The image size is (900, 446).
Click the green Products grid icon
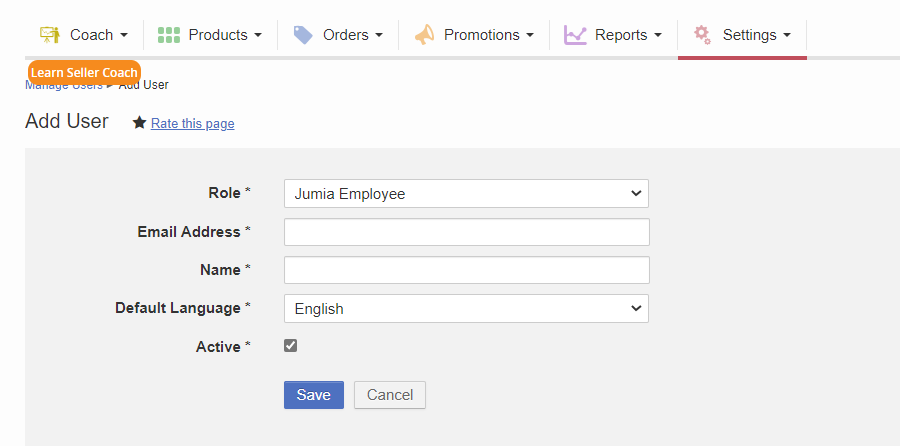pyautogui.click(x=169, y=35)
